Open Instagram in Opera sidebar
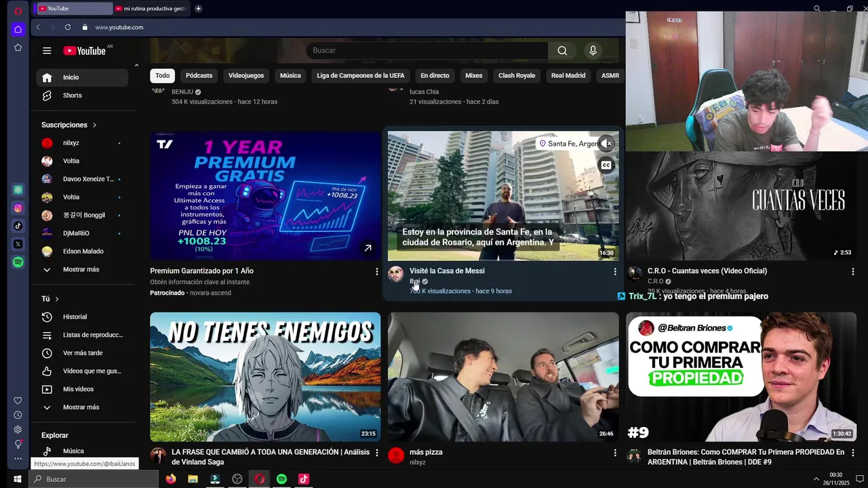Screen dimensions: 868x488 coord(18,208)
